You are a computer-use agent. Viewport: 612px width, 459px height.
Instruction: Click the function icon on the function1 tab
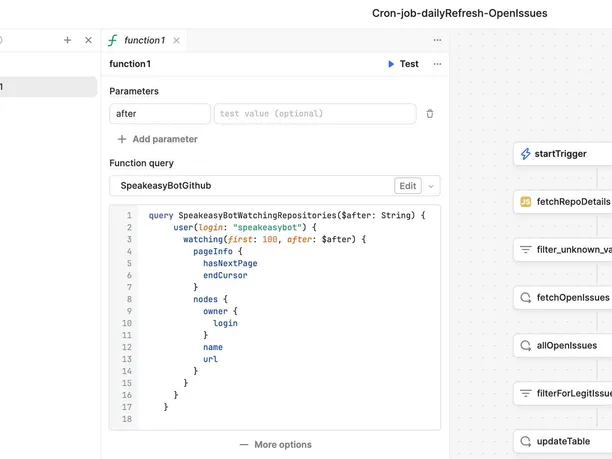113,40
